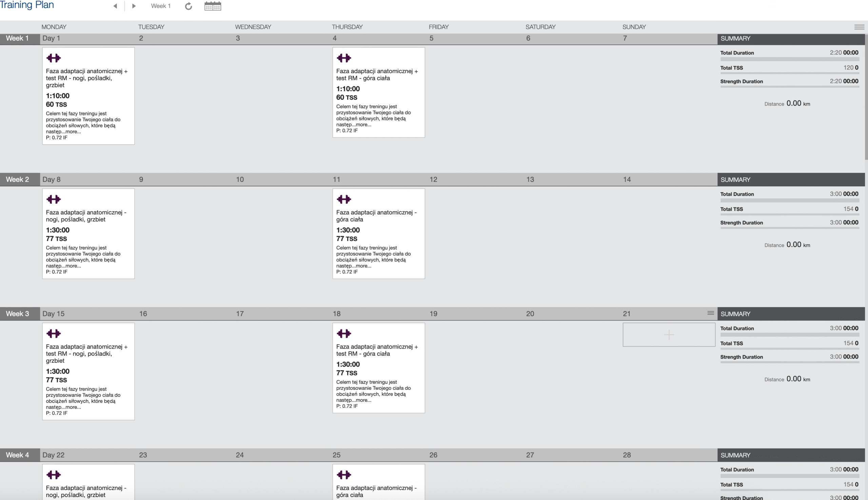Screen dimensions: 868x500
Task: Add a workout on Day 21
Action: coord(669,334)
